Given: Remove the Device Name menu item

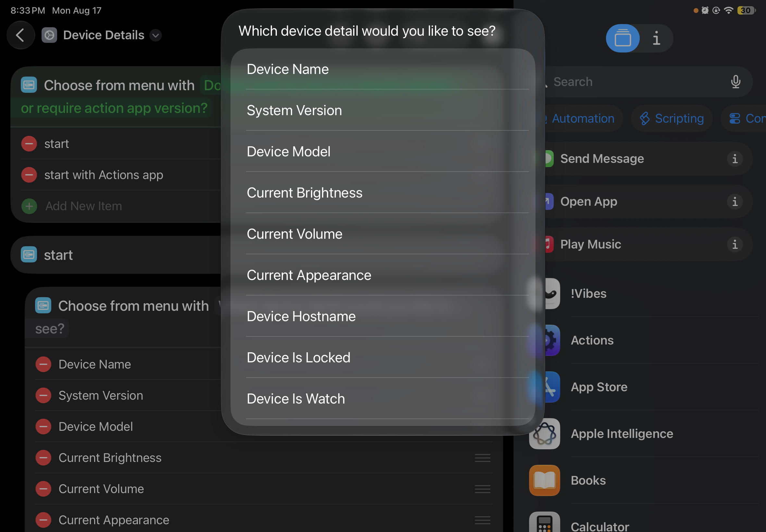Looking at the screenshot, I should point(43,364).
